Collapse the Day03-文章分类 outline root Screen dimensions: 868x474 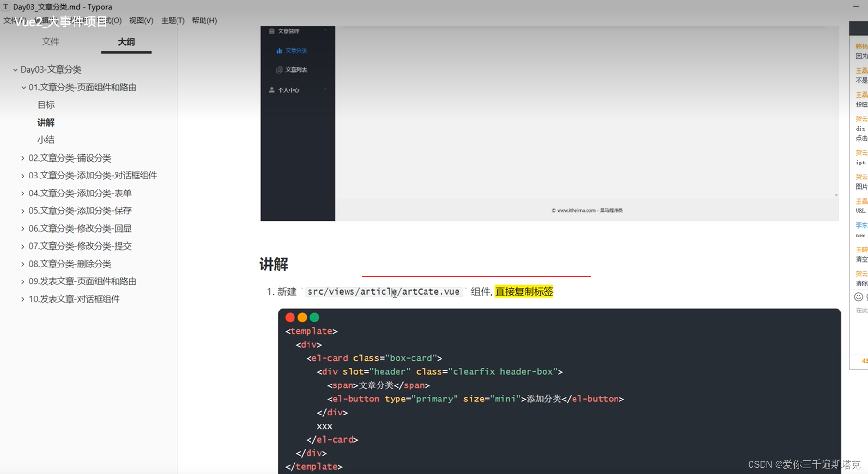point(15,70)
